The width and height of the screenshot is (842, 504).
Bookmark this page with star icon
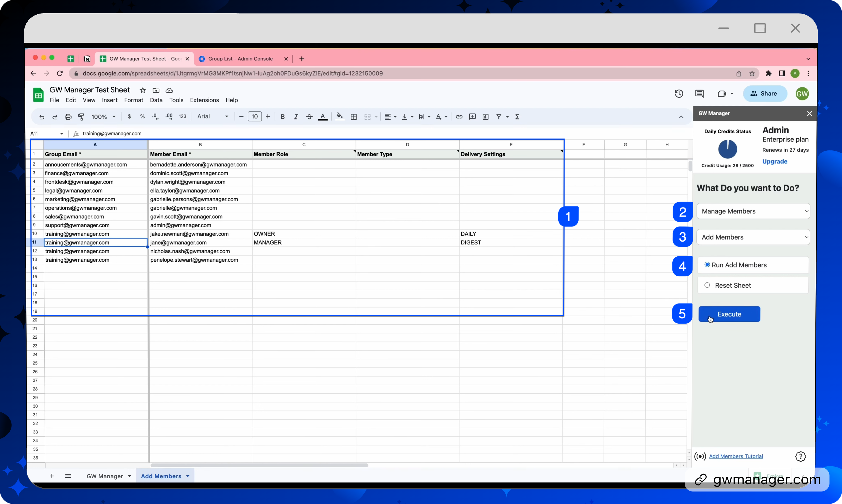click(x=752, y=73)
